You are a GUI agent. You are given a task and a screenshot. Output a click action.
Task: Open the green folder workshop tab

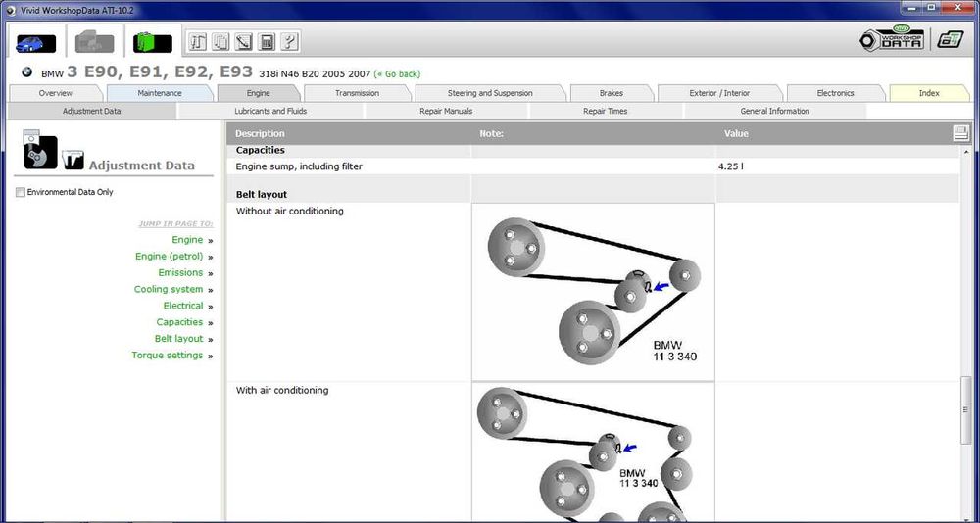(153, 42)
